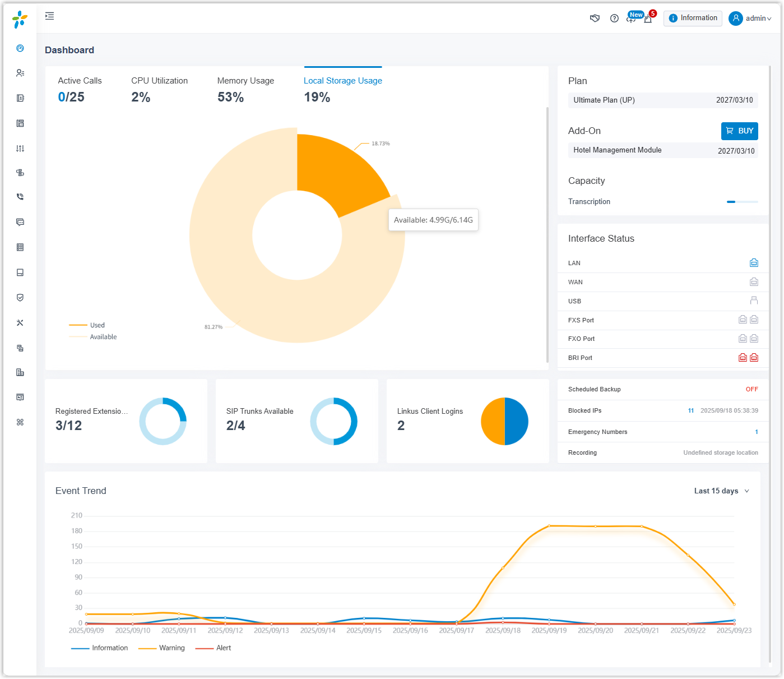Click the phone handset icon in sidebar

[20, 197]
